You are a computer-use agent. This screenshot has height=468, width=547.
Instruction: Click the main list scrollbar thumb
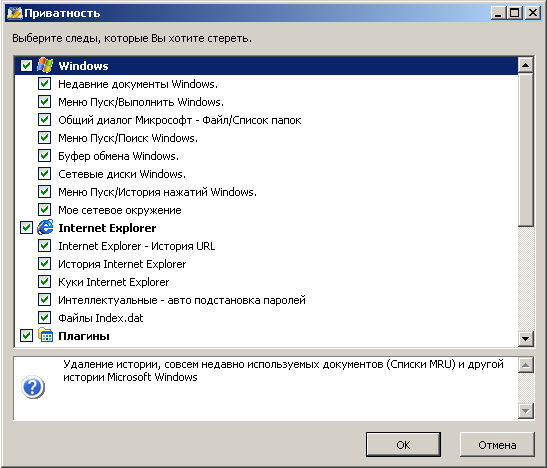[525, 150]
